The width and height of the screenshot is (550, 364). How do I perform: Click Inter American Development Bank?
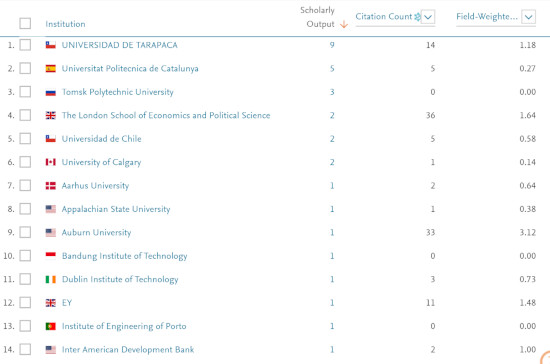pos(128,350)
